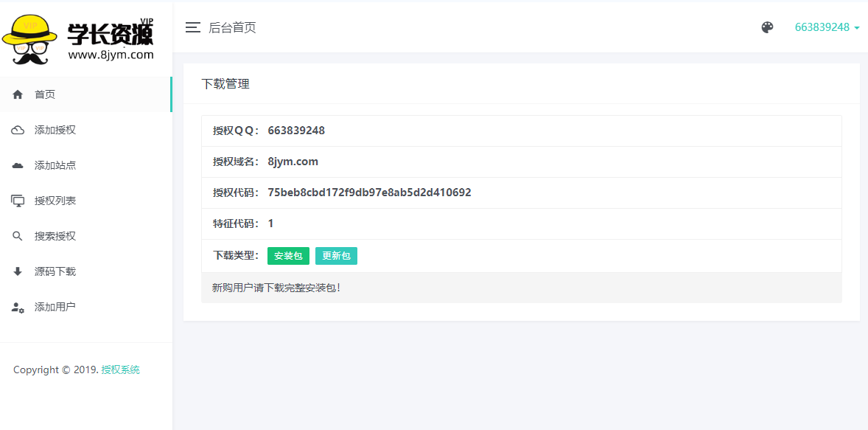Click the download arrow icon for 源码下载

point(18,271)
